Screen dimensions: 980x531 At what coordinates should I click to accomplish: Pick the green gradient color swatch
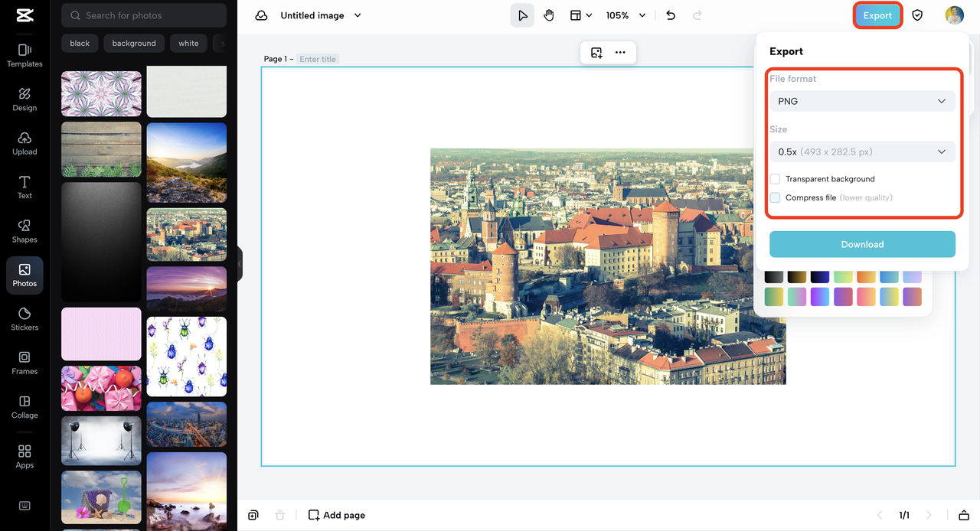coord(774,297)
